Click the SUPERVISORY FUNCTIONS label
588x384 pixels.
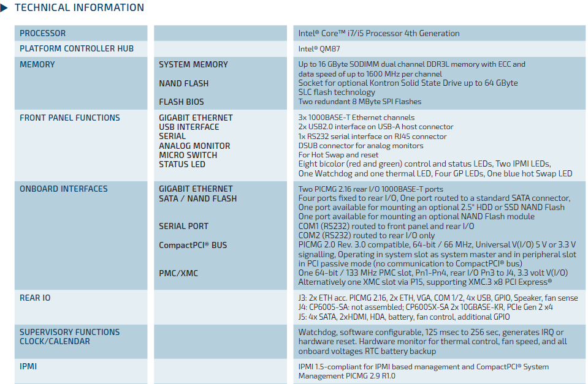[69, 333]
